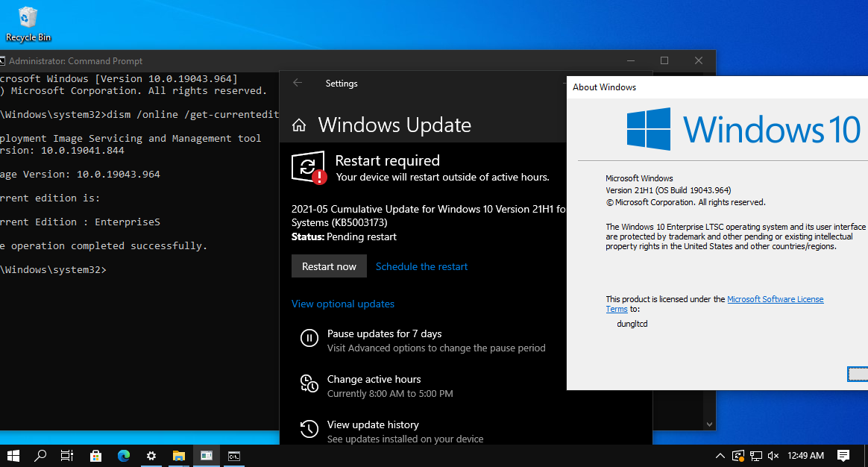The width and height of the screenshot is (868, 467).
Task: Click the pause updates icon
Action: click(309, 338)
